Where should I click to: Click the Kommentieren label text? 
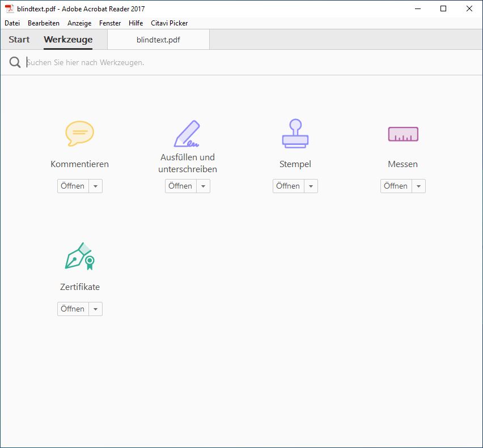pos(80,164)
